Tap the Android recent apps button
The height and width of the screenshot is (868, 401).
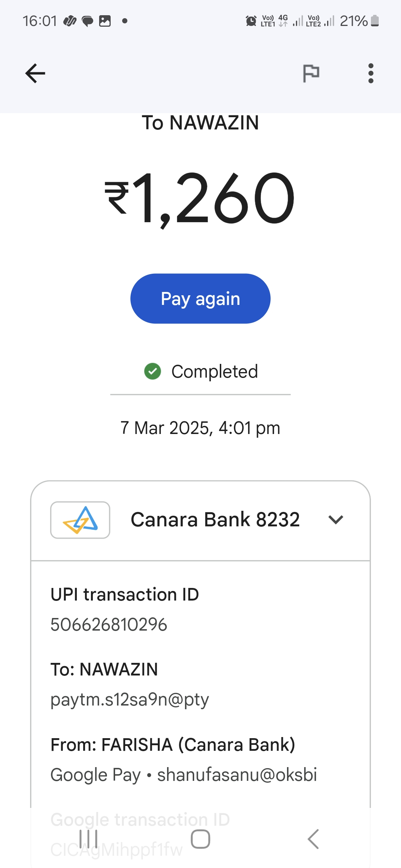88,839
